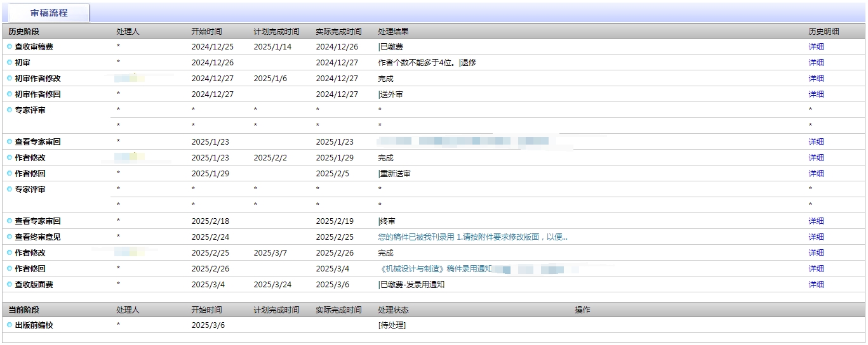This screenshot has height=345, width=868.
Task: Click the 您的稿件已被我刊录用 result link
Action: (472, 237)
